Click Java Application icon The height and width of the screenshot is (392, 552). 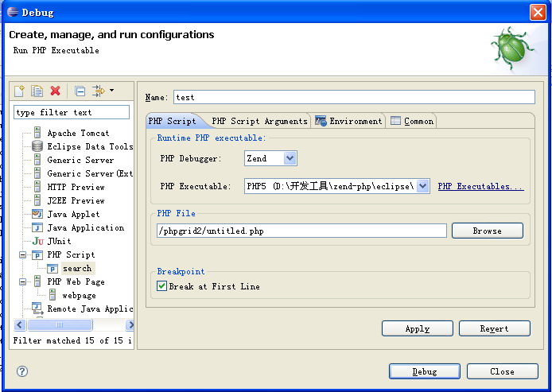37,227
